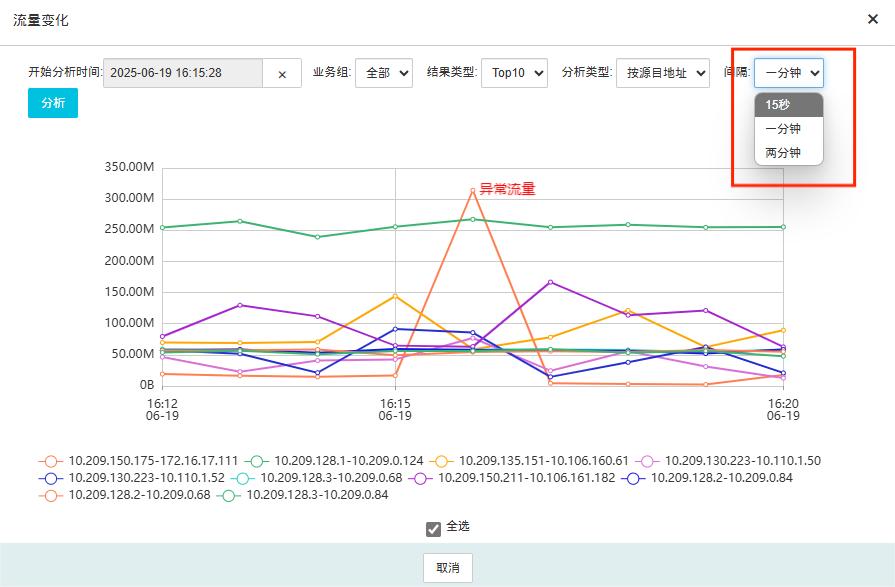Clear the 开始分析时间 date field

(282, 74)
